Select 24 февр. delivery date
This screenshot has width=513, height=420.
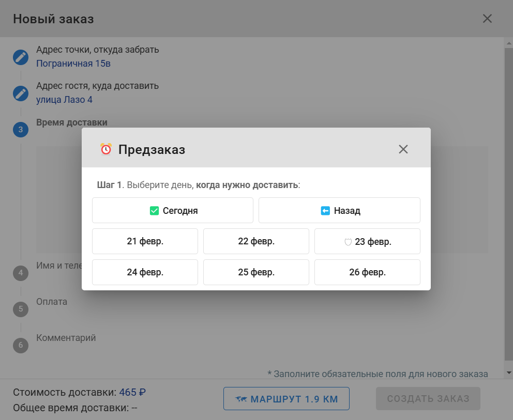tap(145, 272)
